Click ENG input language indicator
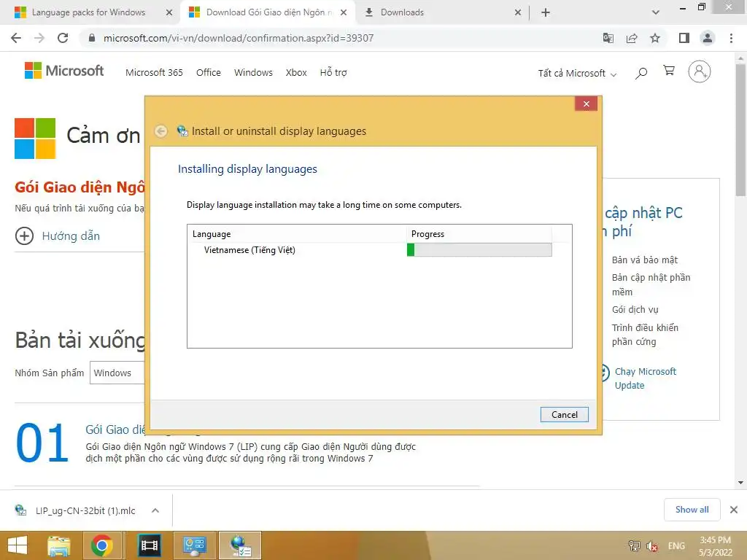The image size is (747, 560). pos(676,545)
